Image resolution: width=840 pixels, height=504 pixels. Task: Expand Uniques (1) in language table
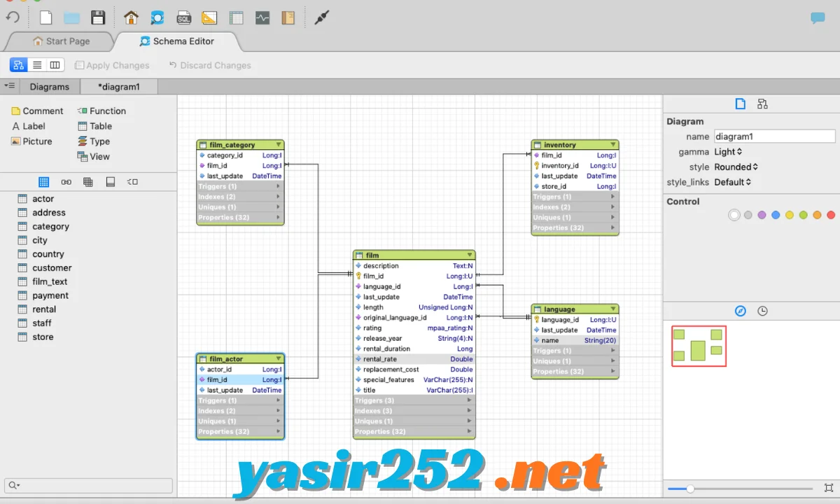pyautogui.click(x=575, y=361)
